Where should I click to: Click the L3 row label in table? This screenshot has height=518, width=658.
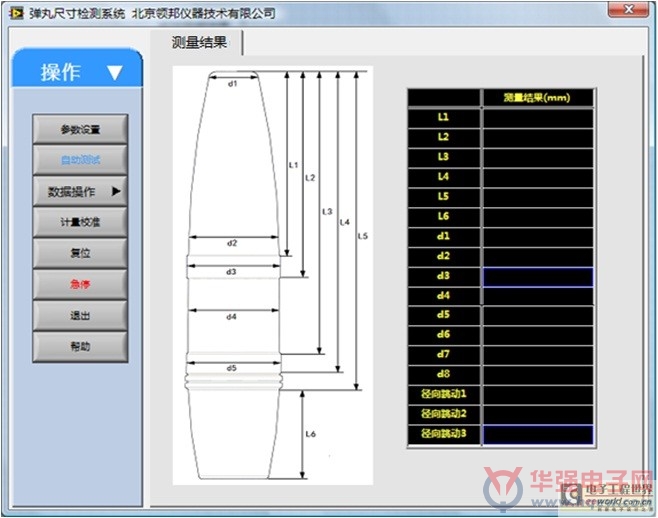(x=444, y=157)
